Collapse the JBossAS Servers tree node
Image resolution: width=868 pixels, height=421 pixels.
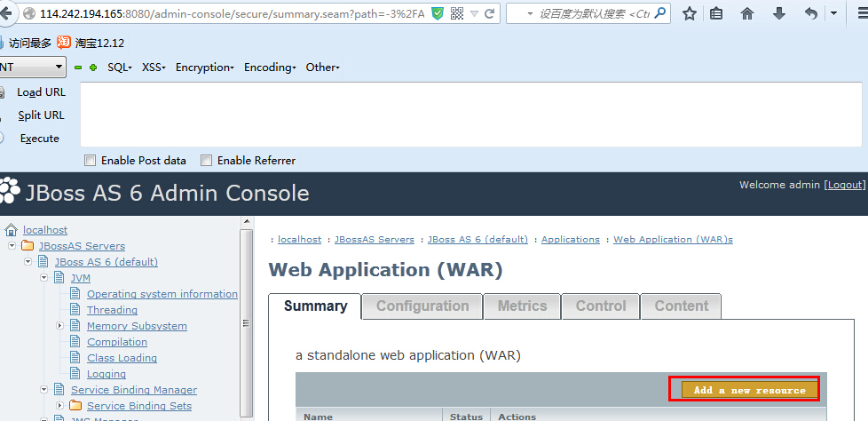click(12, 245)
